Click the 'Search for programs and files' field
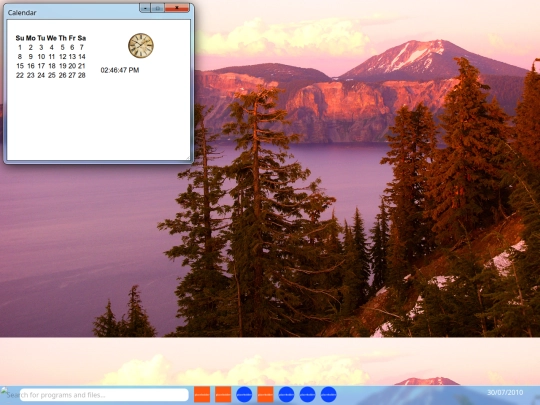The height and width of the screenshot is (405, 540). click(104, 395)
